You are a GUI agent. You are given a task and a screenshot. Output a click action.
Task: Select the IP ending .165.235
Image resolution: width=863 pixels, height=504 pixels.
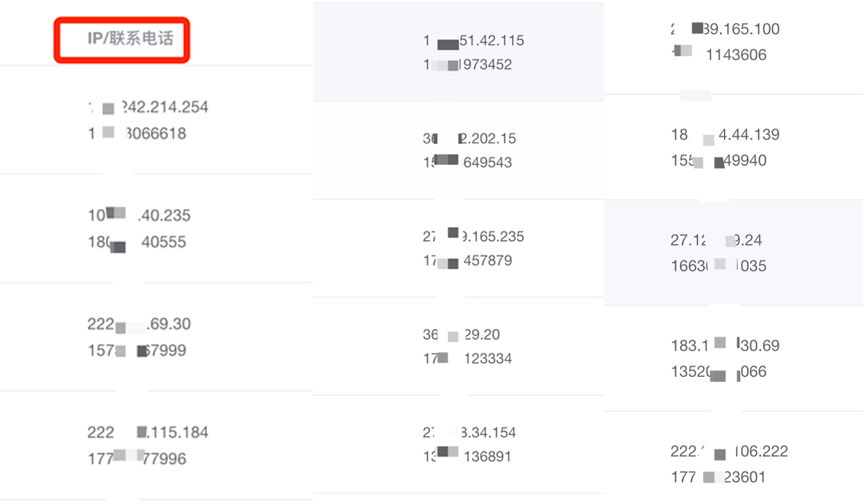(x=473, y=236)
